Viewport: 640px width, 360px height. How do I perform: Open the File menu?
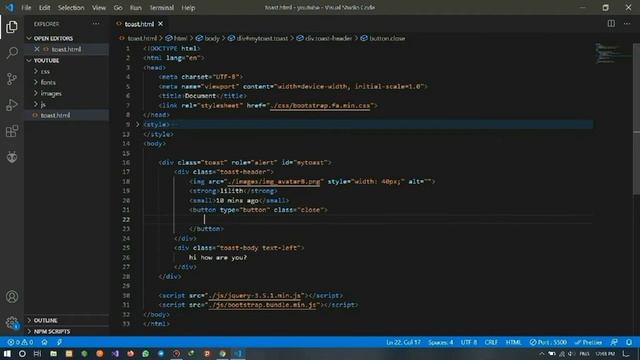tap(26, 7)
